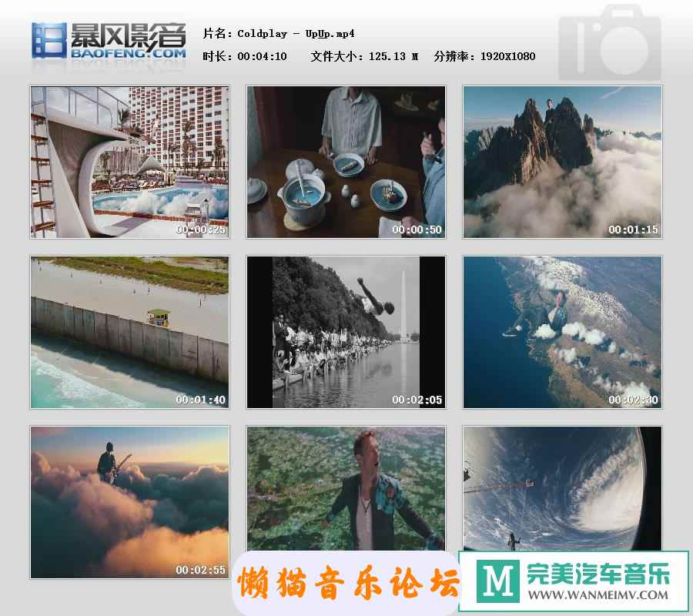Open the beach seawall thumbnail
Viewport: 693px width, 616px height.
click(x=129, y=332)
